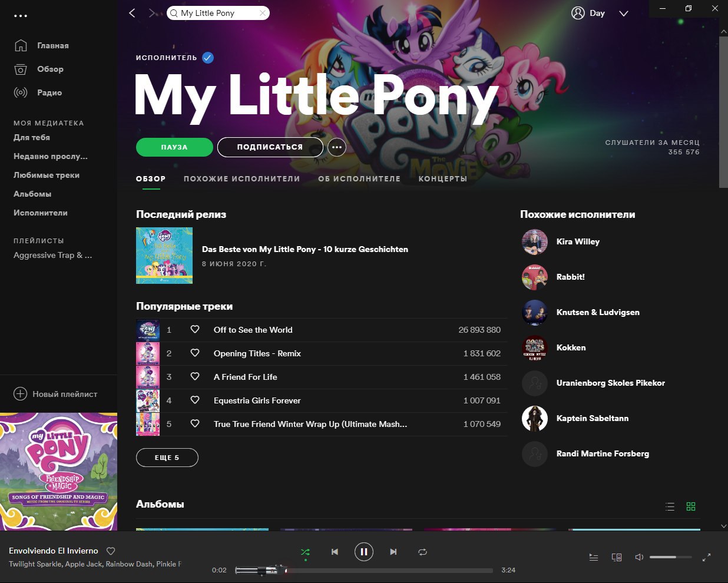Open Исполнители in sidebar library
This screenshot has height=583, width=728.
tap(41, 213)
